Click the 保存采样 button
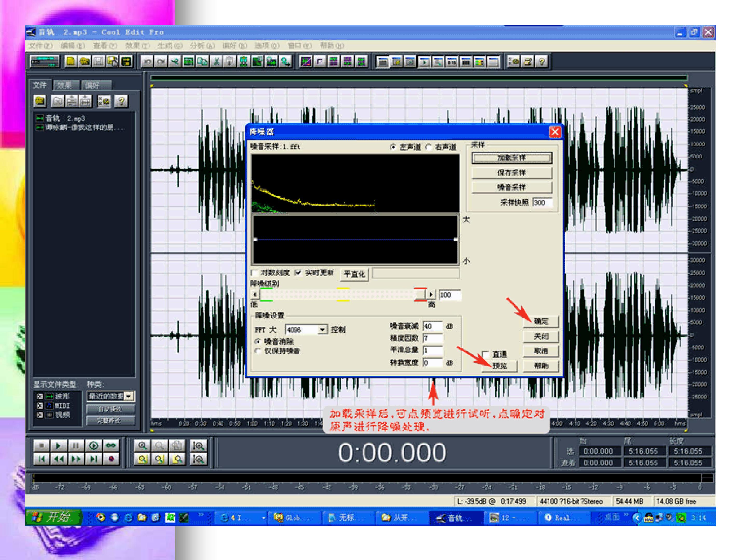The height and width of the screenshot is (560, 747). [x=512, y=172]
